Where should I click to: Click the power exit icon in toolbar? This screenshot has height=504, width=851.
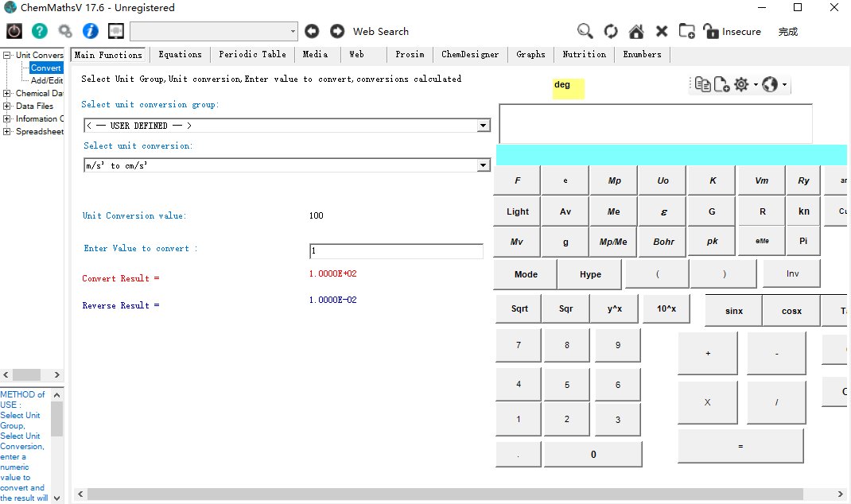click(x=14, y=31)
